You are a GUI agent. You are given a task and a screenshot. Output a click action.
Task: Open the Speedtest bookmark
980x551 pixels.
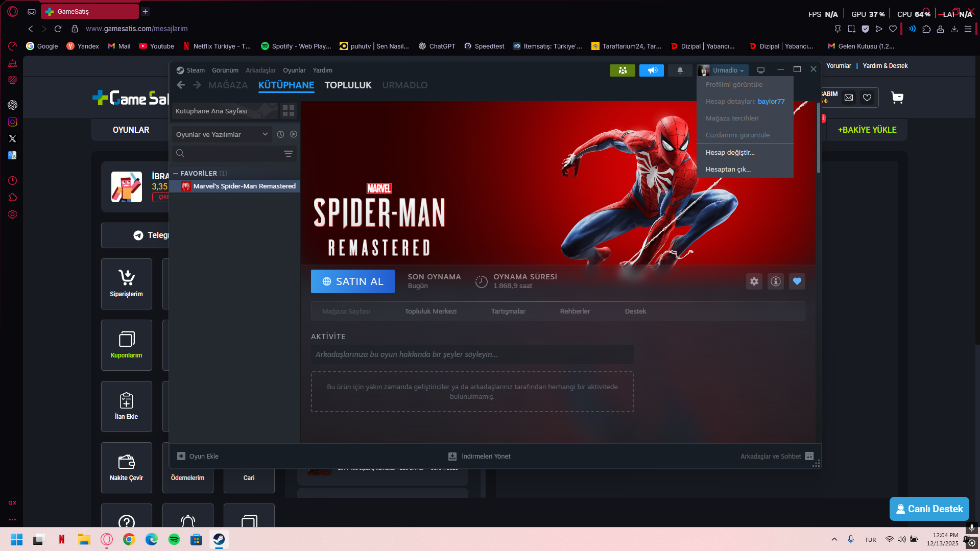(484, 46)
